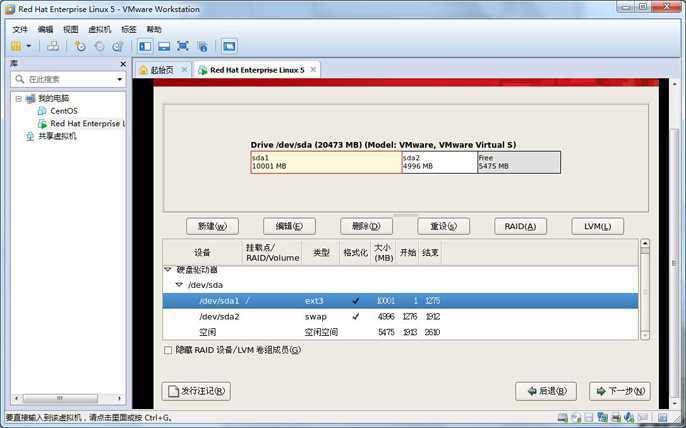This screenshot has width=686, height=428.
Task: Click the partition list scroll-down arrow
Action: tap(644, 335)
